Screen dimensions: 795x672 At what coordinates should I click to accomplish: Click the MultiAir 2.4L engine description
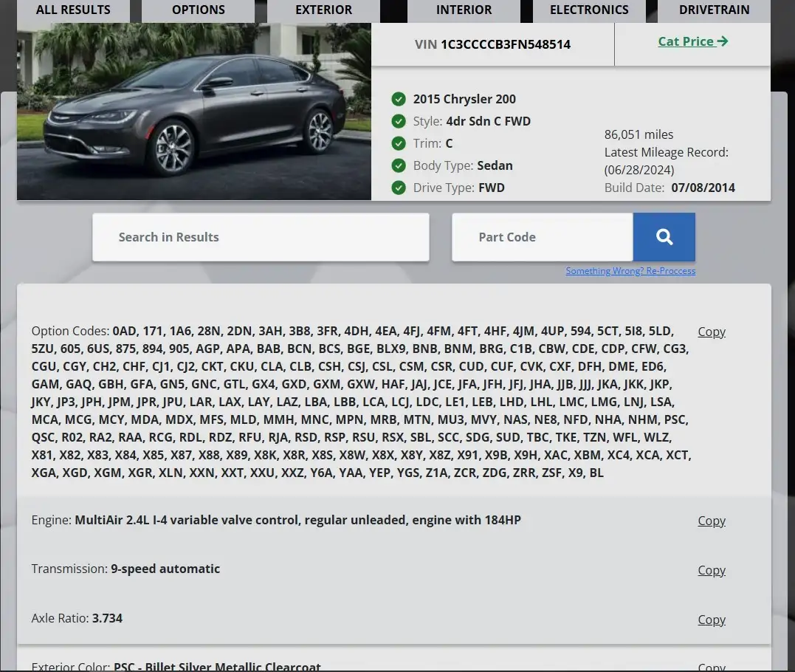(x=297, y=520)
